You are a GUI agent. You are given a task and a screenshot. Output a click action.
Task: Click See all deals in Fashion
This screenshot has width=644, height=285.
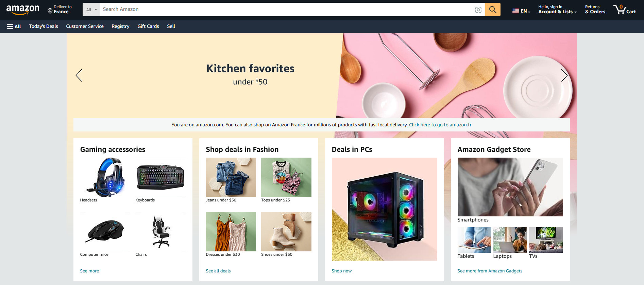tap(218, 271)
